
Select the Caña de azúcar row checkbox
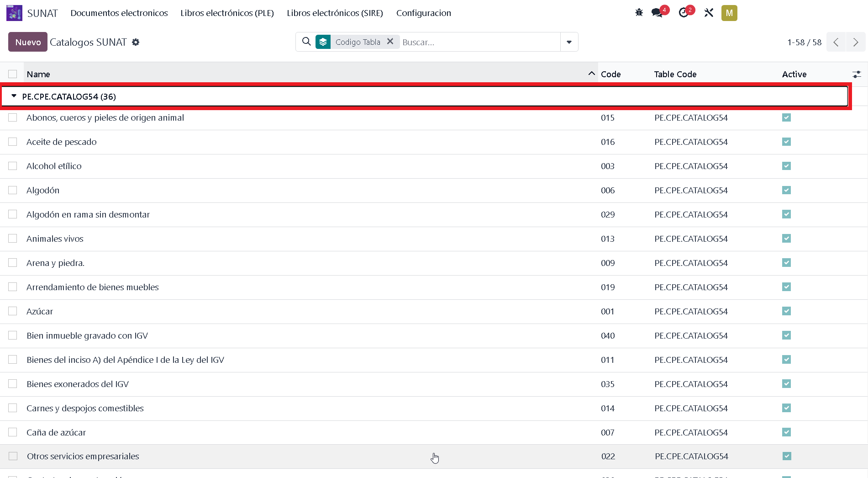(13, 432)
